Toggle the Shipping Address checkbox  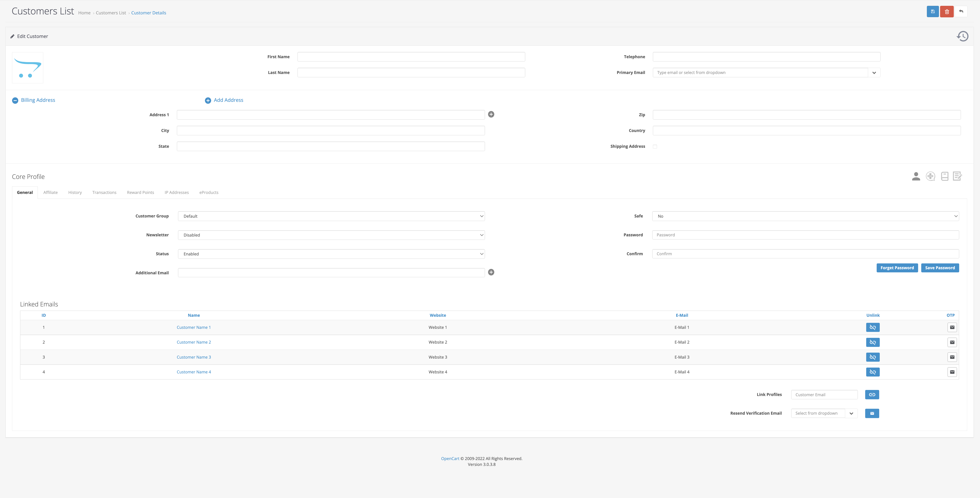pyautogui.click(x=655, y=147)
